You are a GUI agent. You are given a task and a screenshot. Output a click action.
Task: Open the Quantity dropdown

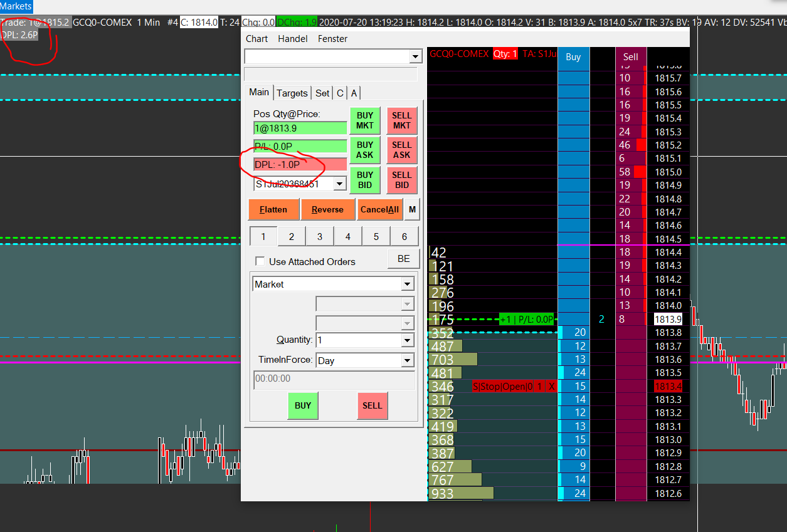408,340
